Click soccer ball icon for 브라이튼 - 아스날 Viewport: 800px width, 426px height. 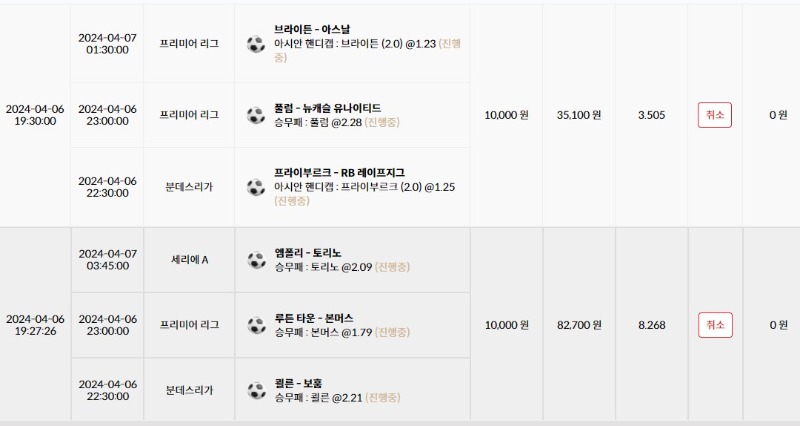point(256,44)
